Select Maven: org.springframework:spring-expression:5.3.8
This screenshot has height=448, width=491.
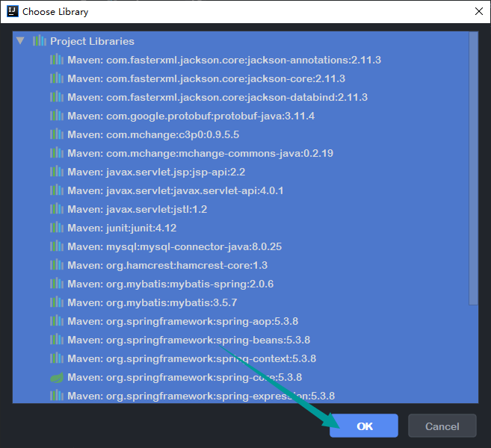pyautogui.click(x=201, y=396)
